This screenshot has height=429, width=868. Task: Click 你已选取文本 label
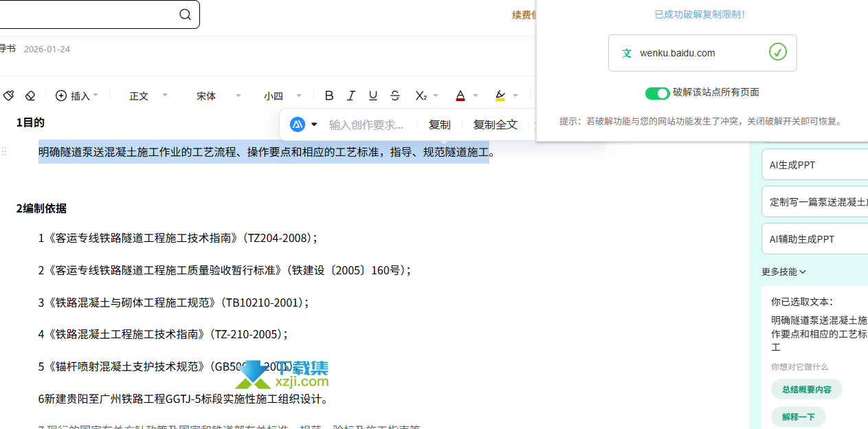801,301
